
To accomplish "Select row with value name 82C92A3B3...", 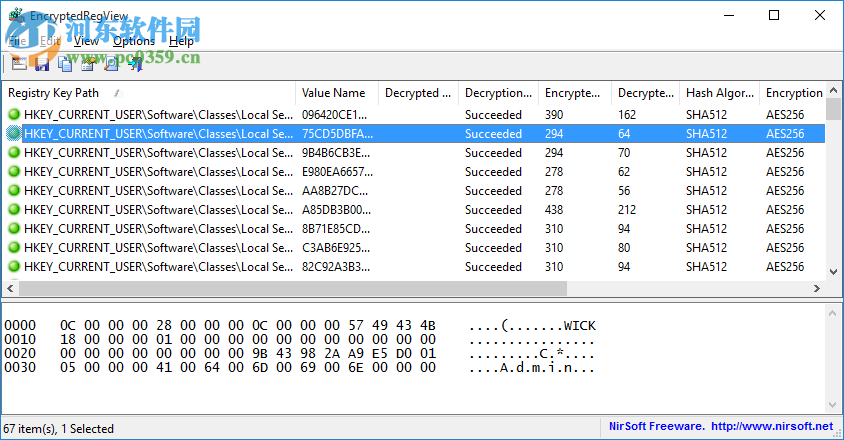I will [413, 267].
